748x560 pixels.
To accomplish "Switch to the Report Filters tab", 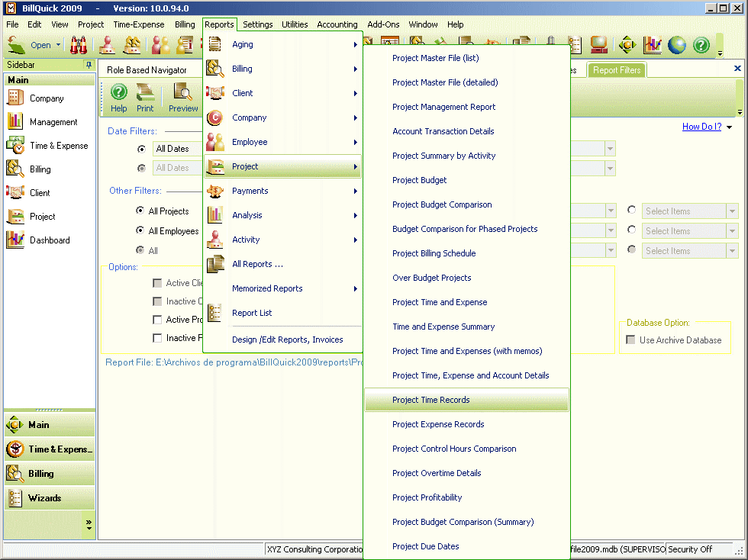I will 617,70.
